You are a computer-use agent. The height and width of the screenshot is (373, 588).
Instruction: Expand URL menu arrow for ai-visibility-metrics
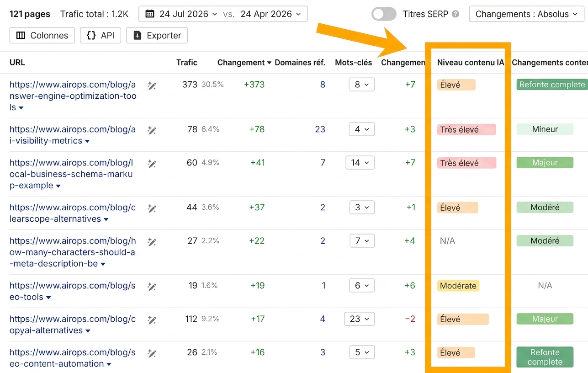coord(87,141)
